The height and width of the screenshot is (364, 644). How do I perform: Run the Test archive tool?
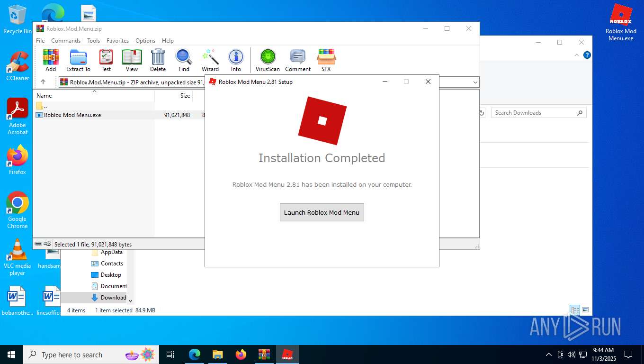pyautogui.click(x=106, y=60)
